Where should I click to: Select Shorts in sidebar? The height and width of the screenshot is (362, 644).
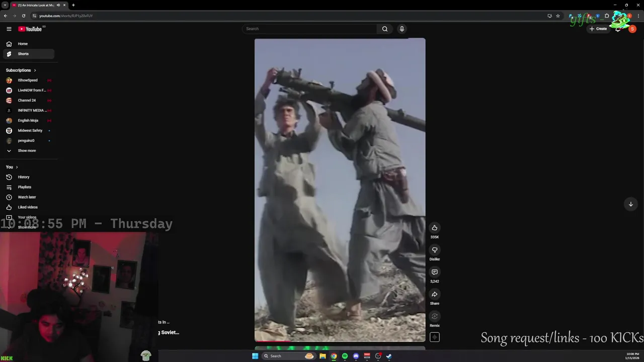(29, 54)
